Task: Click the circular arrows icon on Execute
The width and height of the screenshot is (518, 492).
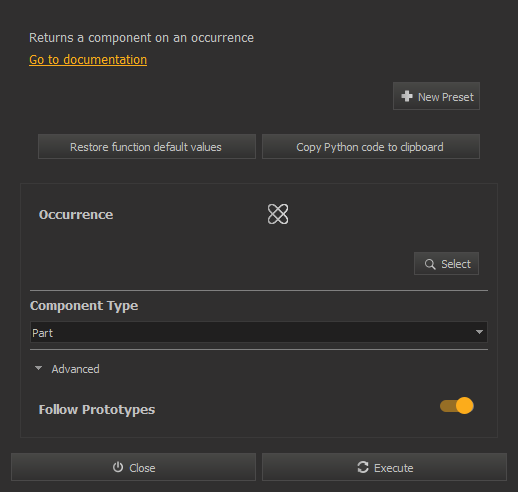Action: (x=363, y=467)
